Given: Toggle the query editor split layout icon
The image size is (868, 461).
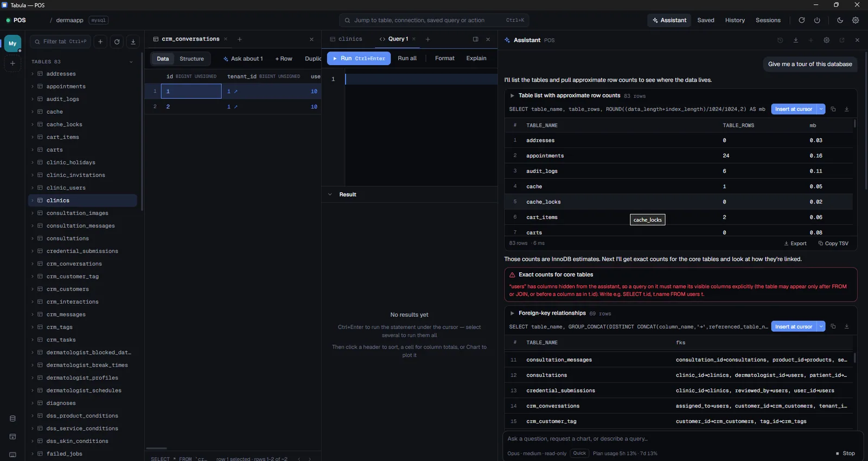Looking at the screenshot, I should [x=475, y=39].
